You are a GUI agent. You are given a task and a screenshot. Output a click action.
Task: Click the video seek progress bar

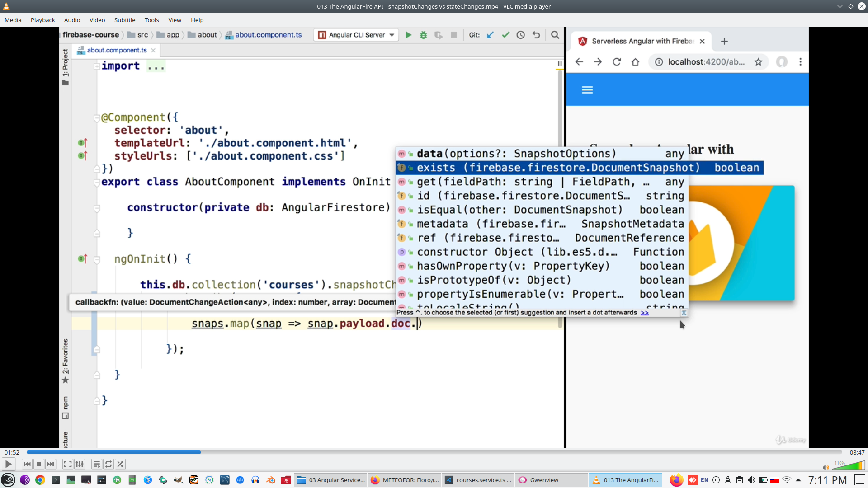(x=434, y=452)
